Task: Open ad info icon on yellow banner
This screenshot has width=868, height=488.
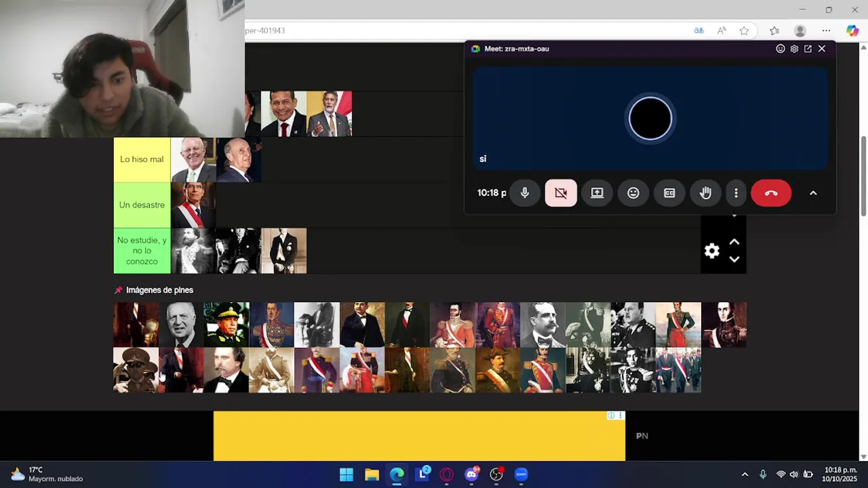Action: [x=611, y=415]
